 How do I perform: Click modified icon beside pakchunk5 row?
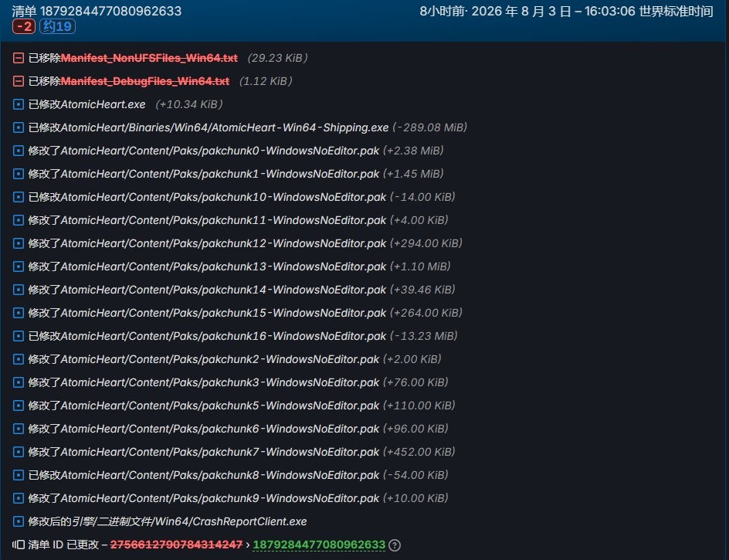[18, 406]
